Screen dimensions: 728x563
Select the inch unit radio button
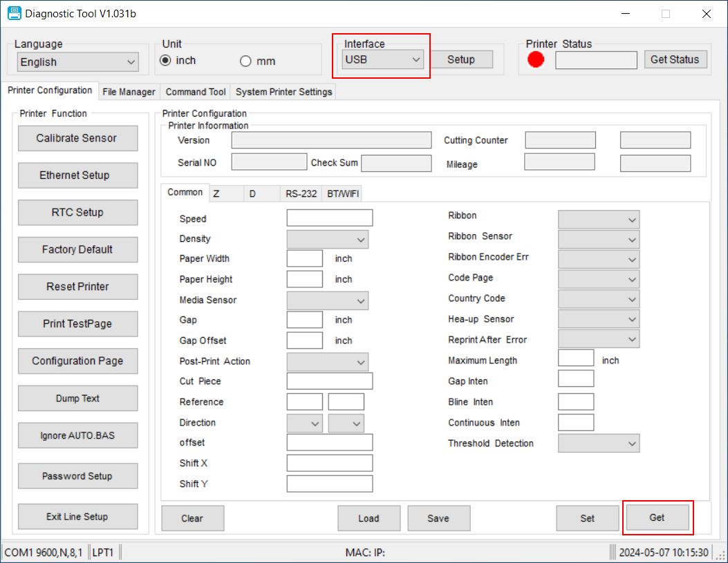166,61
